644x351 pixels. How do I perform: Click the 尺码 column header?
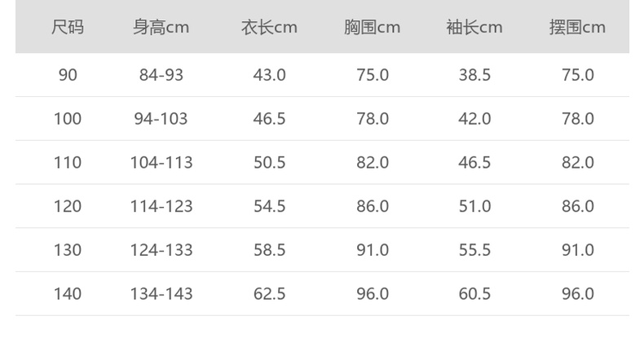(x=68, y=28)
